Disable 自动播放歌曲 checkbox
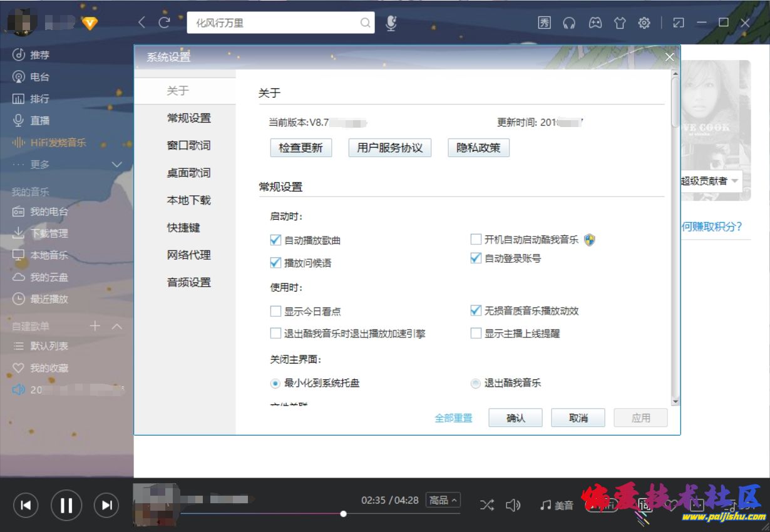The height and width of the screenshot is (532, 770). pos(275,239)
